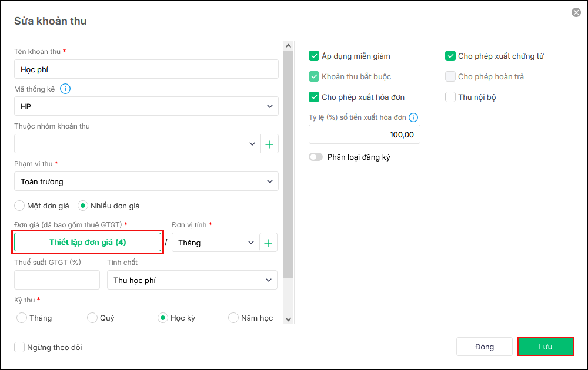588x370 pixels.
Task: Enable Thu nội bộ checkbox
Action: [x=450, y=97]
